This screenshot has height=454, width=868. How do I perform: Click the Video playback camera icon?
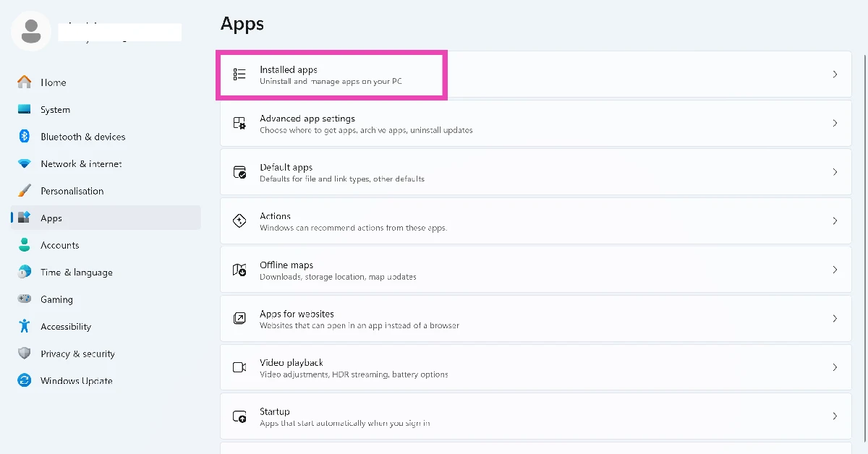pyautogui.click(x=239, y=367)
